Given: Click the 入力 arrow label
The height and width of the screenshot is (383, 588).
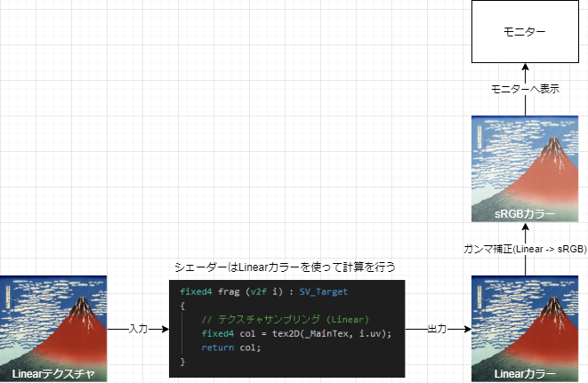Looking at the screenshot, I should (x=139, y=329).
